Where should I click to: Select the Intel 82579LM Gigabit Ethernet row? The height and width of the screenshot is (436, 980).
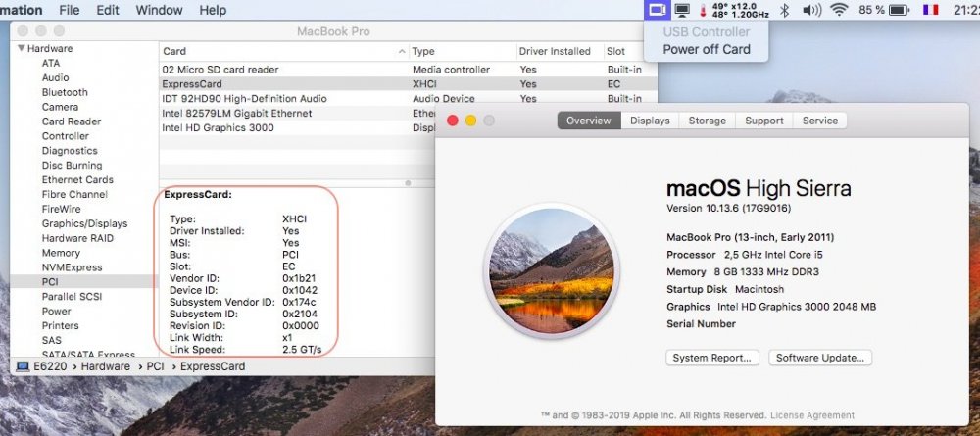click(x=236, y=114)
